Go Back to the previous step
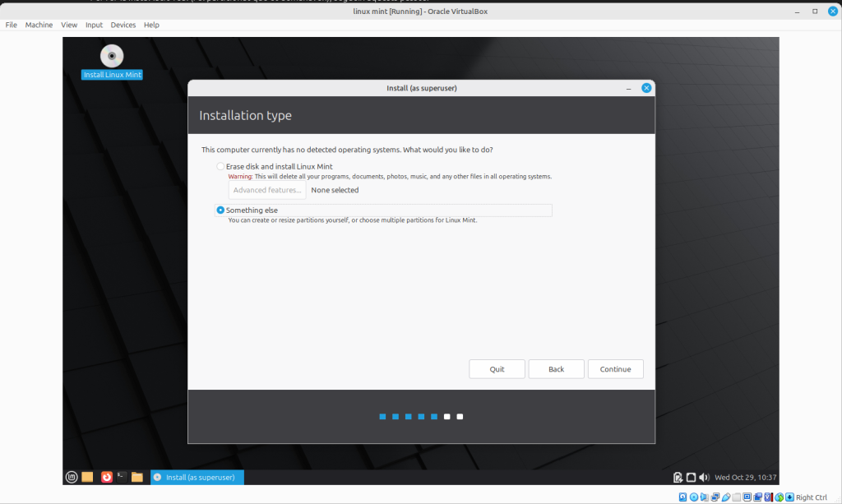The image size is (842, 504). click(556, 369)
